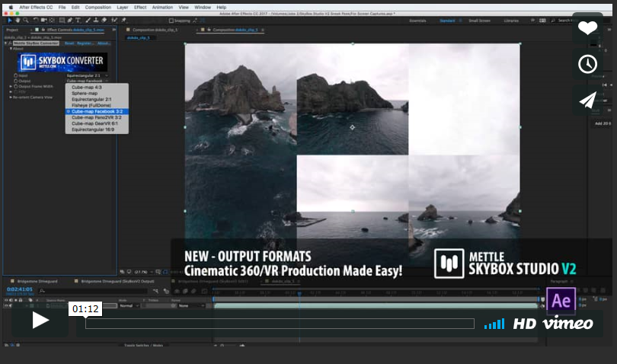
Task: Select the Selection arrow tool
Action: point(10,20)
